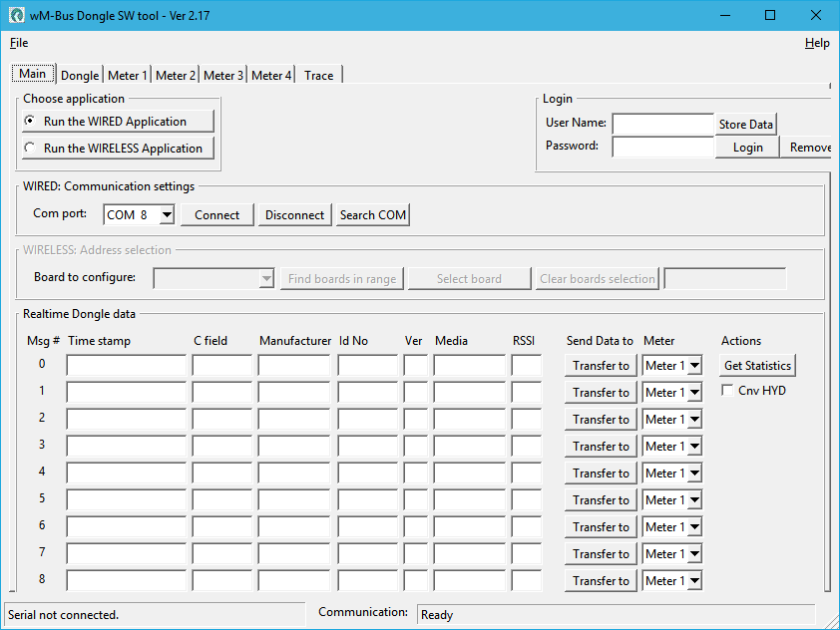The height and width of the screenshot is (630, 840).
Task: Click the wM-Bus app icon in title bar
Action: pyautogui.click(x=17, y=16)
